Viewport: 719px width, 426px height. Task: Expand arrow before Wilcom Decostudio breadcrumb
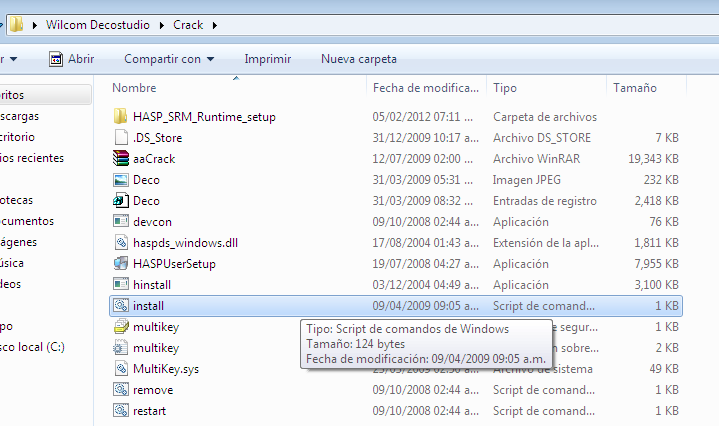(34, 25)
